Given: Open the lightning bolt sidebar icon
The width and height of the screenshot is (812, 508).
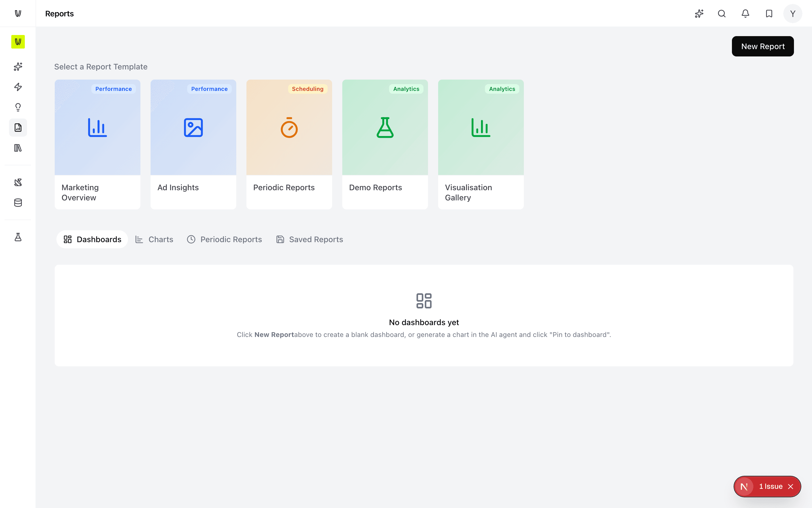Looking at the screenshot, I should (x=18, y=87).
